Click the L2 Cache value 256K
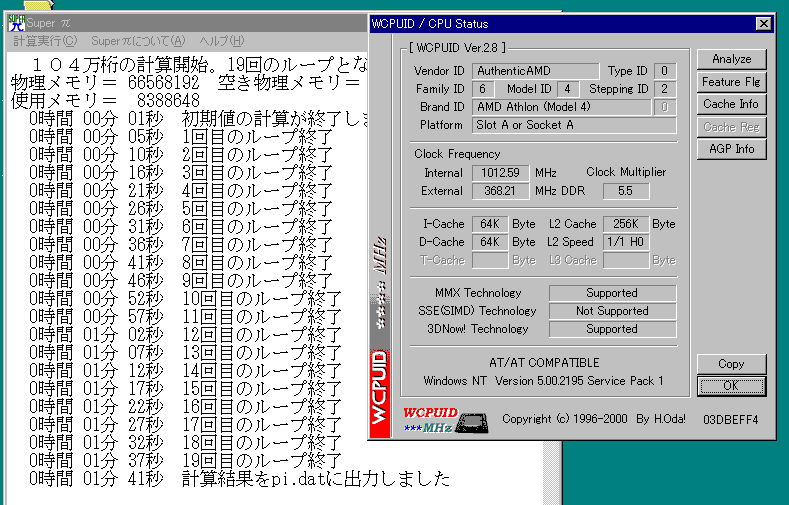This screenshot has width=789, height=505. [x=626, y=224]
